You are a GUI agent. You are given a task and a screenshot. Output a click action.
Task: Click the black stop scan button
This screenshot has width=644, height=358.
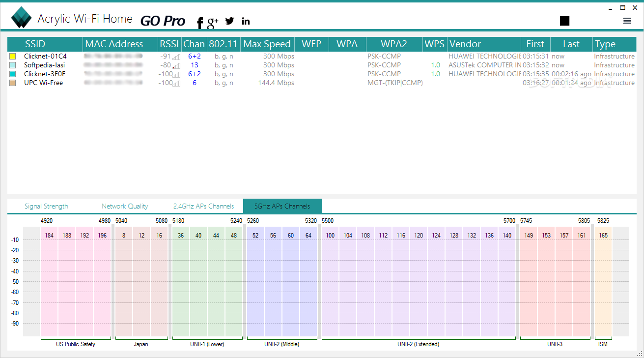pyautogui.click(x=564, y=21)
